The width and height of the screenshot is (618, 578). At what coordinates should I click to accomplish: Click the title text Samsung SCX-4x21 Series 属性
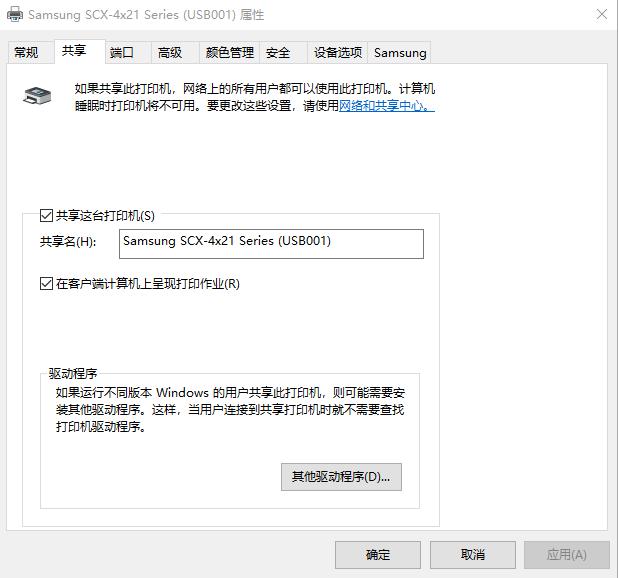(x=146, y=15)
